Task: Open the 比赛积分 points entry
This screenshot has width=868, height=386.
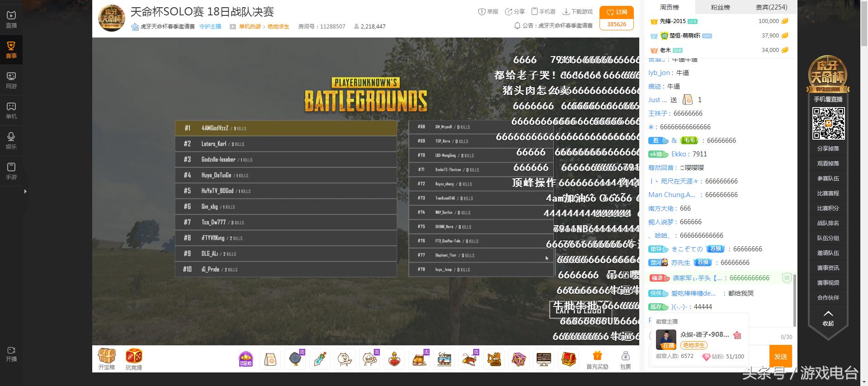Action: point(828,208)
